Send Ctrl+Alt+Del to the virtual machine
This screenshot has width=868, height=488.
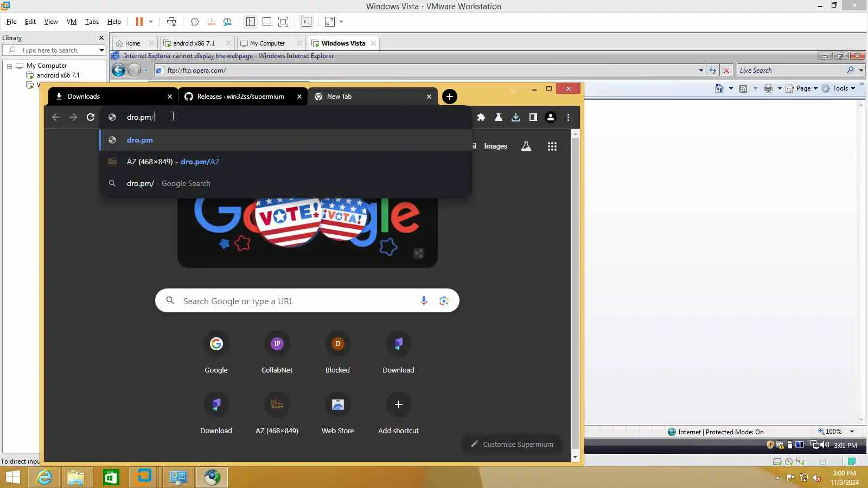[x=171, y=22]
